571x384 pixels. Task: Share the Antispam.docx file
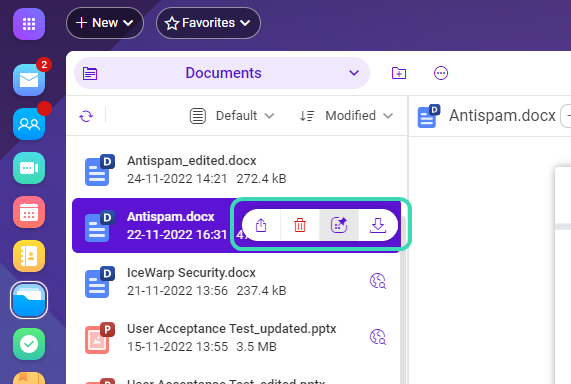pyautogui.click(x=261, y=225)
